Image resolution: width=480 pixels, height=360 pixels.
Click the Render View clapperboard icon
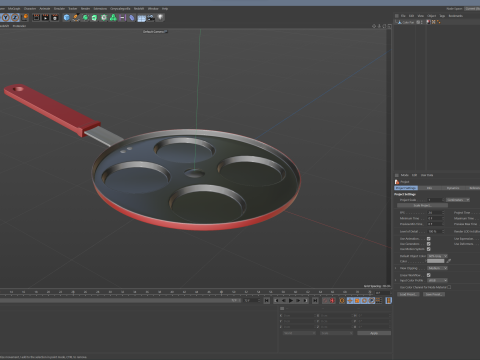[36, 18]
